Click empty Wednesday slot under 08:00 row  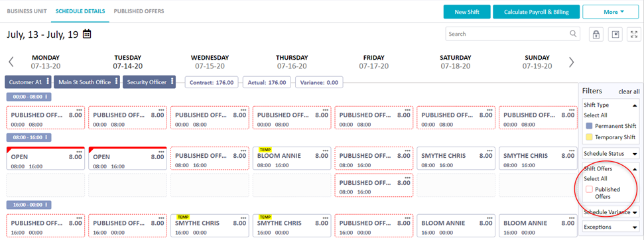click(210, 186)
